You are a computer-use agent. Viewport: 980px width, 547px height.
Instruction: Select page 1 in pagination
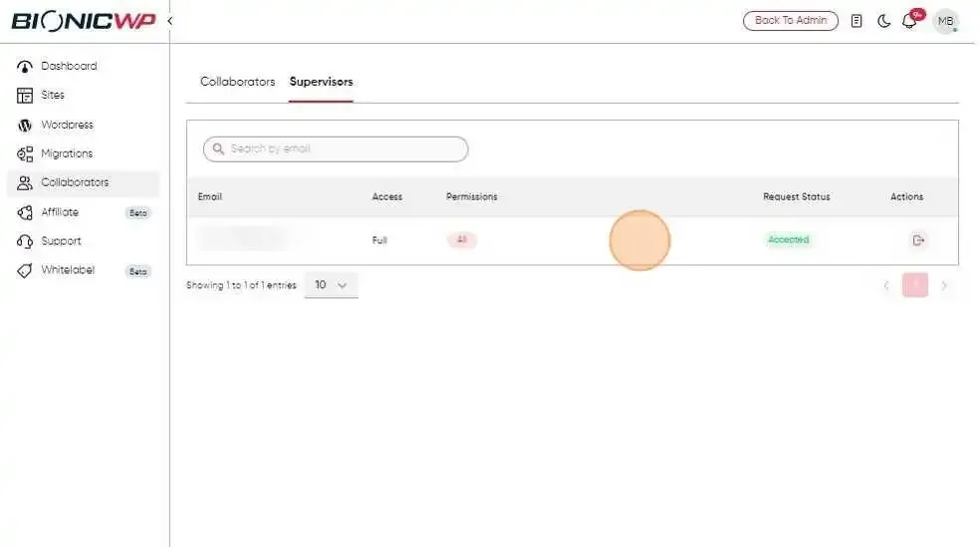tap(915, 285)
